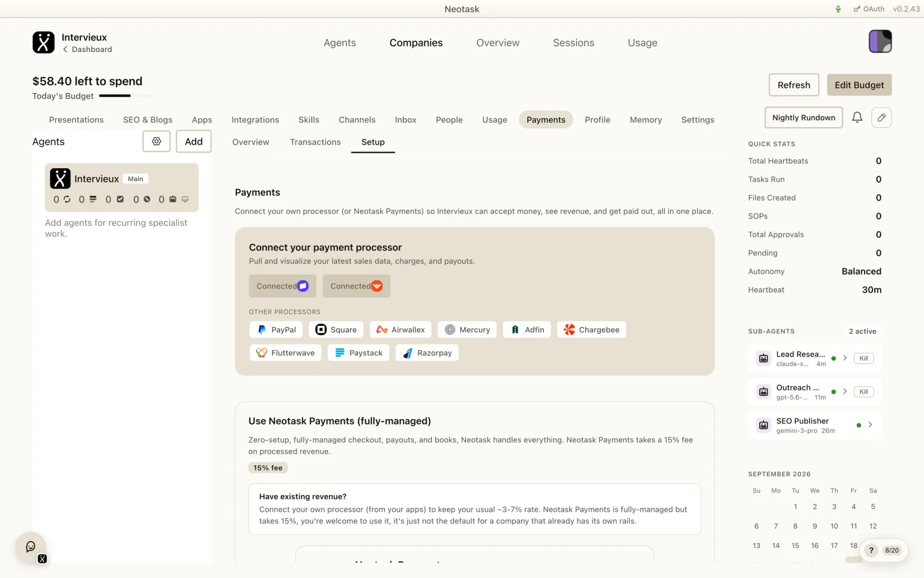Pick the Chargebee processor

tap(591, 329)
